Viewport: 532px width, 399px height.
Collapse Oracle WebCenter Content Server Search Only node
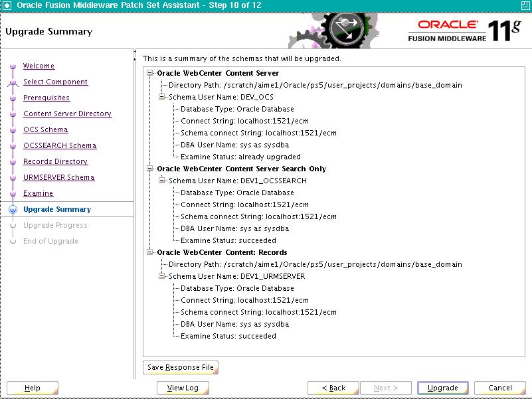[x=149, y=169]
